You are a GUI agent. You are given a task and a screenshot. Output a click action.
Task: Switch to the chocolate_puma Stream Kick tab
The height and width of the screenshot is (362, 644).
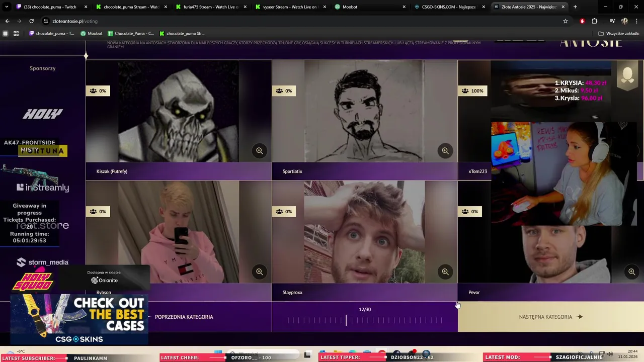[x=131, y=7]
